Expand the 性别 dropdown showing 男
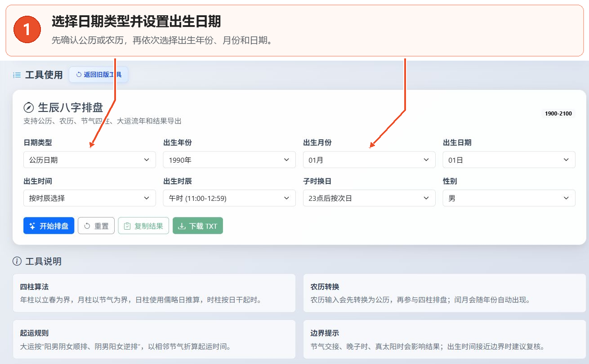Screen dimensions: 589x364 click(509, 198)
